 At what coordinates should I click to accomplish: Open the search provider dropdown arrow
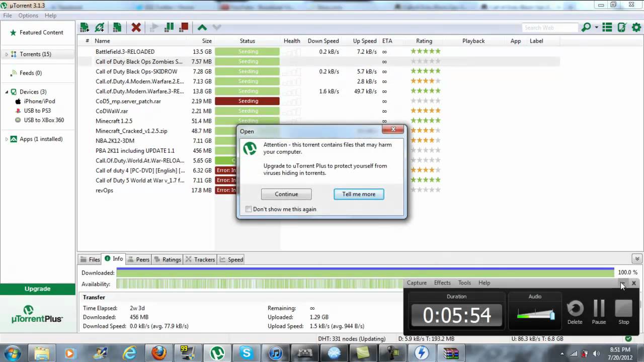pos(596,28)
